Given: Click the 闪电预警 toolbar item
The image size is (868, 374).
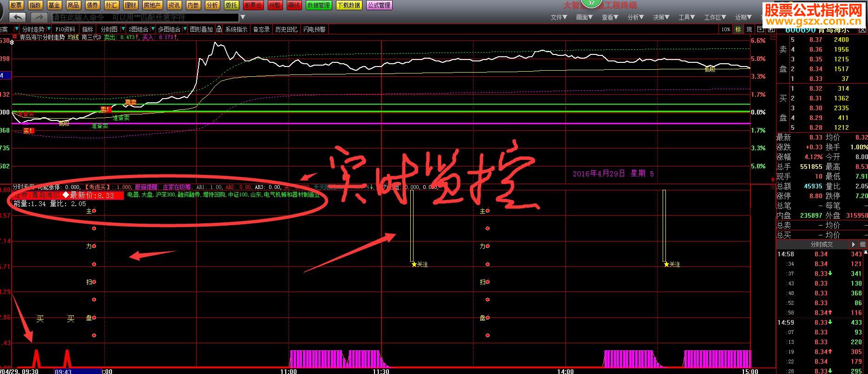Looking at the screenshot, I should coord(315,29).
